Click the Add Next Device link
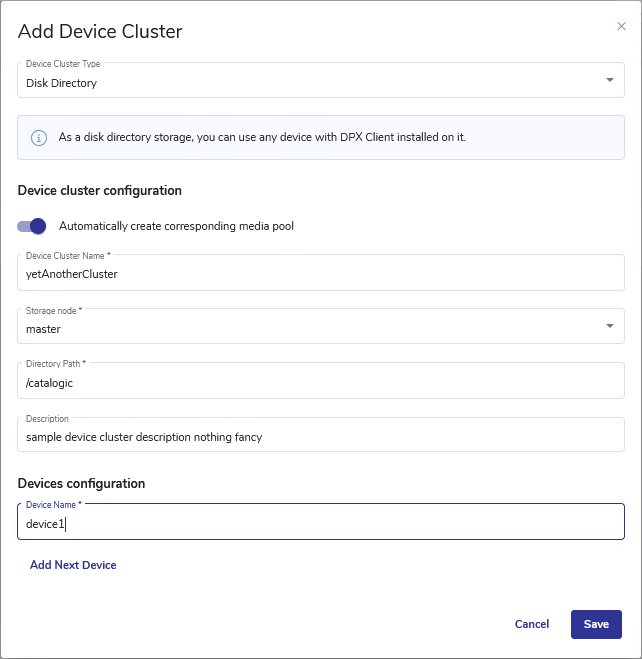This screenshot has width=642, height=659. tap(73, 565)
